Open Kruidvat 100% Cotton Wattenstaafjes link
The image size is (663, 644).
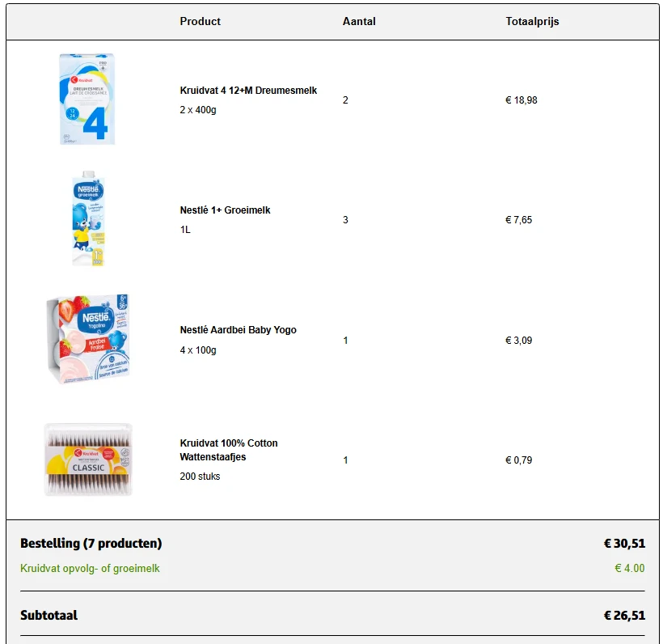228,450
